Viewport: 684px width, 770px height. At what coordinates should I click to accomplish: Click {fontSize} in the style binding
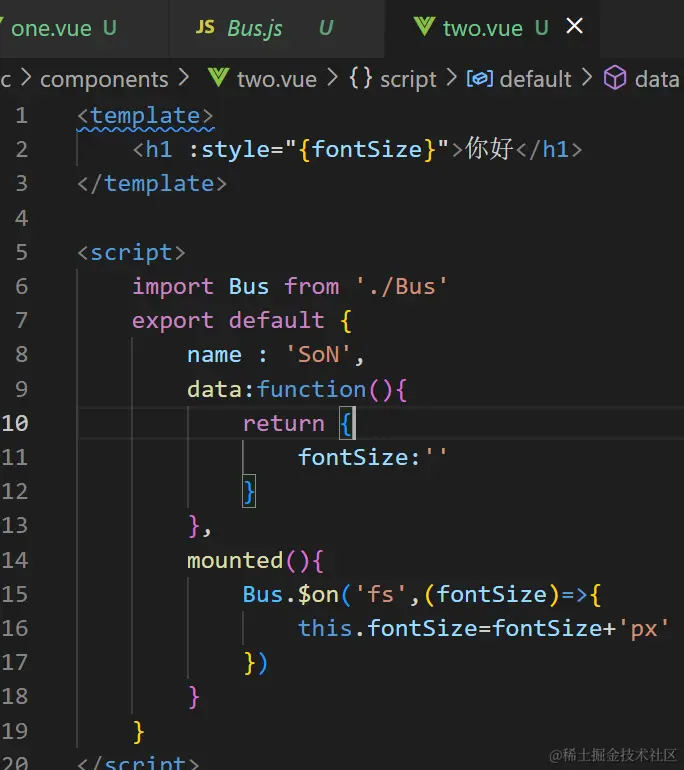[366, 150]
